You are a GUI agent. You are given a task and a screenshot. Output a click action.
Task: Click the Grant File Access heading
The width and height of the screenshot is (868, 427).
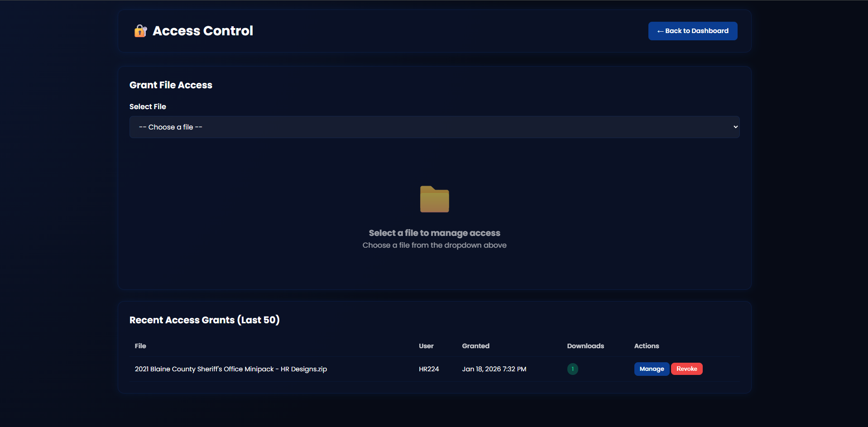coord(171,85)
